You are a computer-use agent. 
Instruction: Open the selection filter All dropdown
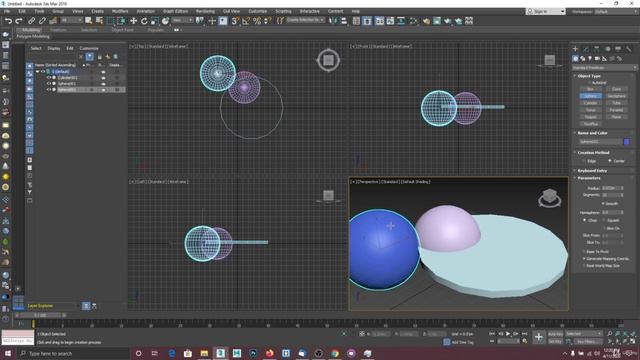click(72, 20)
